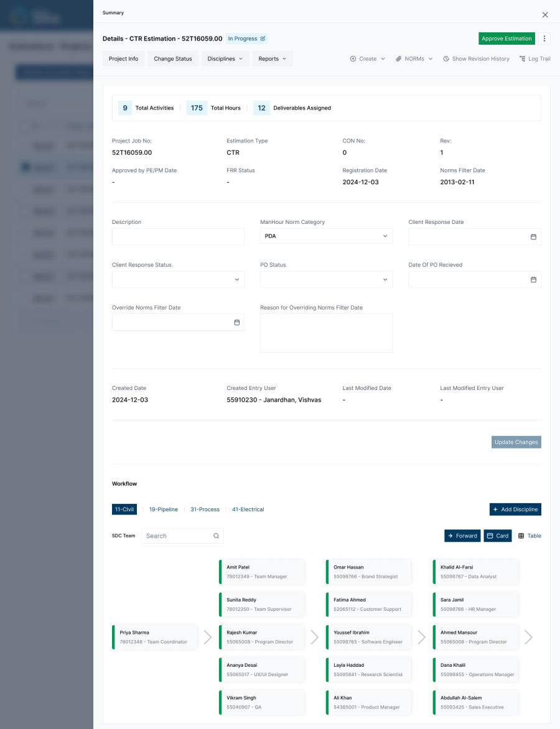Select the Amit Patel card

point(261,572)
